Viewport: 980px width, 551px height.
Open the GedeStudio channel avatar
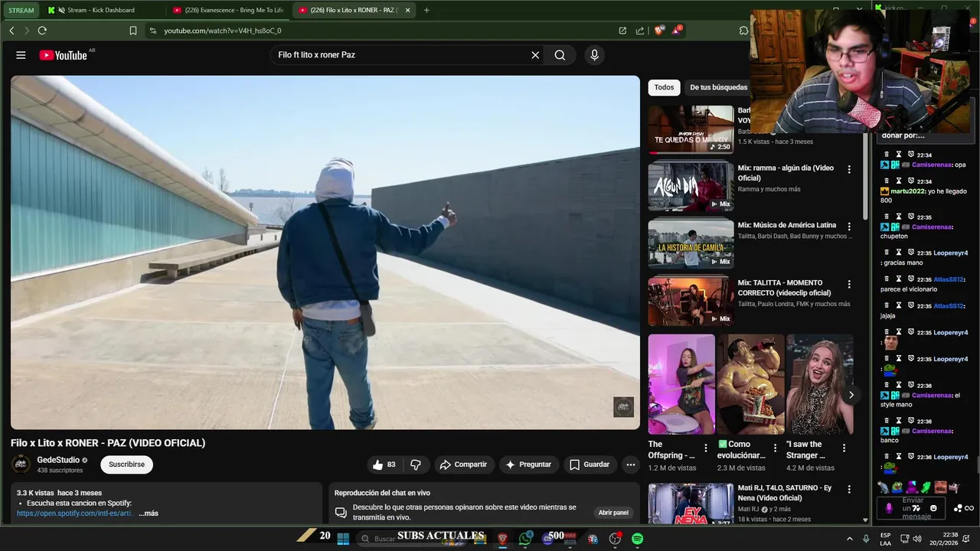[x=21, y=465]
